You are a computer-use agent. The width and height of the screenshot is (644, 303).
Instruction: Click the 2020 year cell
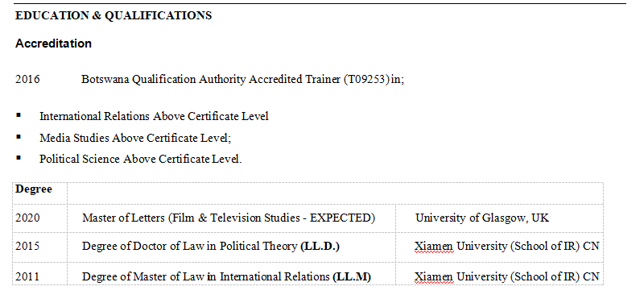point(39,218)
